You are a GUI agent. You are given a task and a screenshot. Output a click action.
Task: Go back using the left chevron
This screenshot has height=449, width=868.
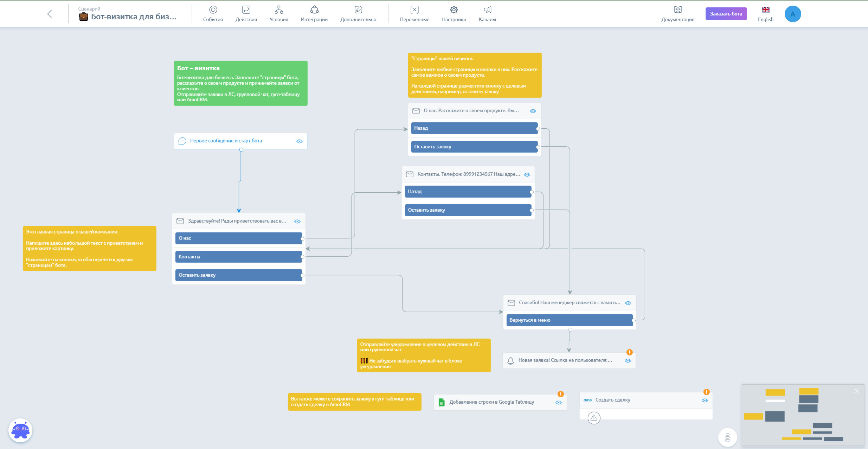click(x=50, y=14)
